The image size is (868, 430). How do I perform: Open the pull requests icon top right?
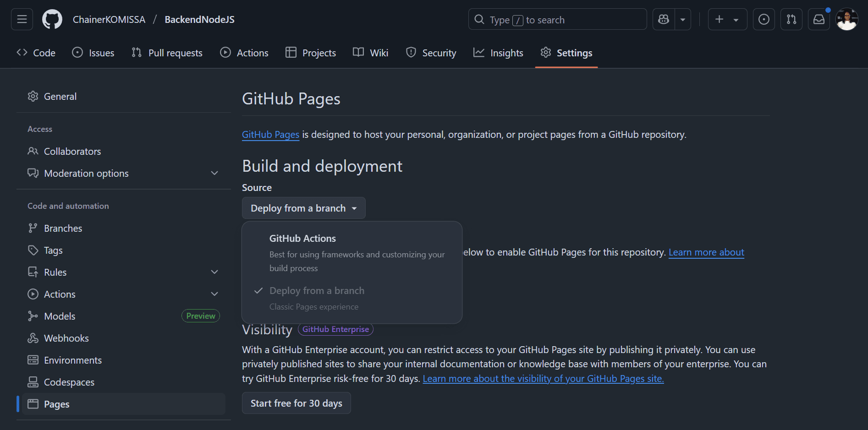click(x=791, y=19)
